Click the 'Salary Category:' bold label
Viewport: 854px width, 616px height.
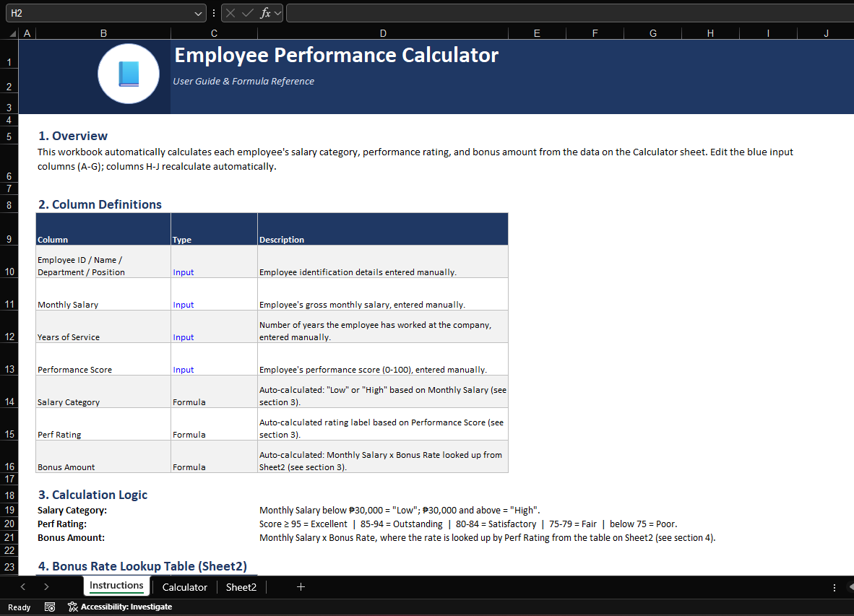point(72,511)
